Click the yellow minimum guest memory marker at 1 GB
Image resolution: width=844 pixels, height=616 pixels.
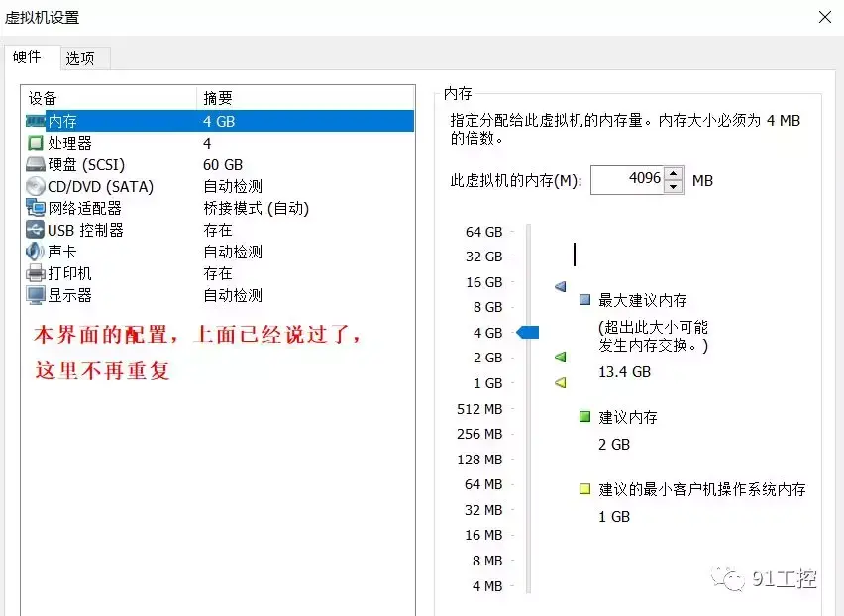(x=561, y=382)
